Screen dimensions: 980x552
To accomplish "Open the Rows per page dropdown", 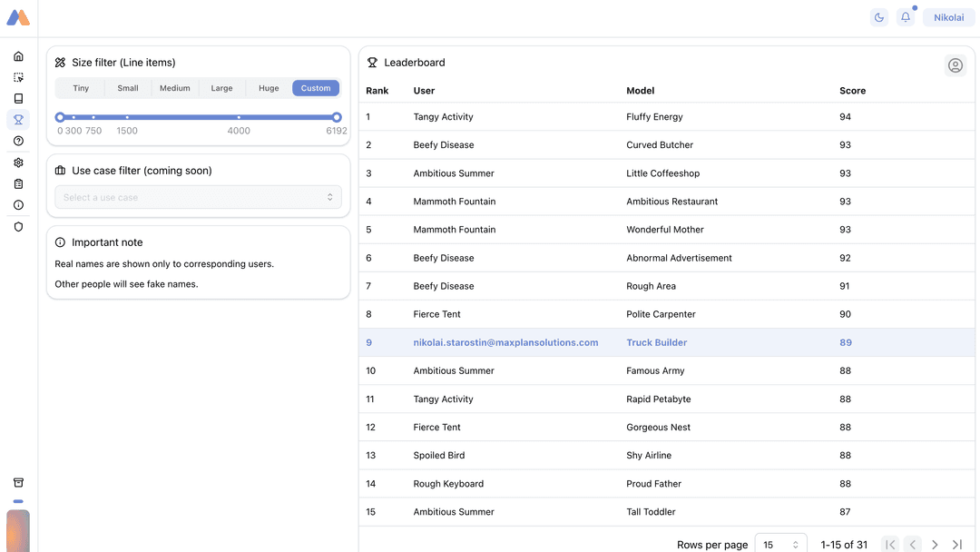I will (780, 545).
